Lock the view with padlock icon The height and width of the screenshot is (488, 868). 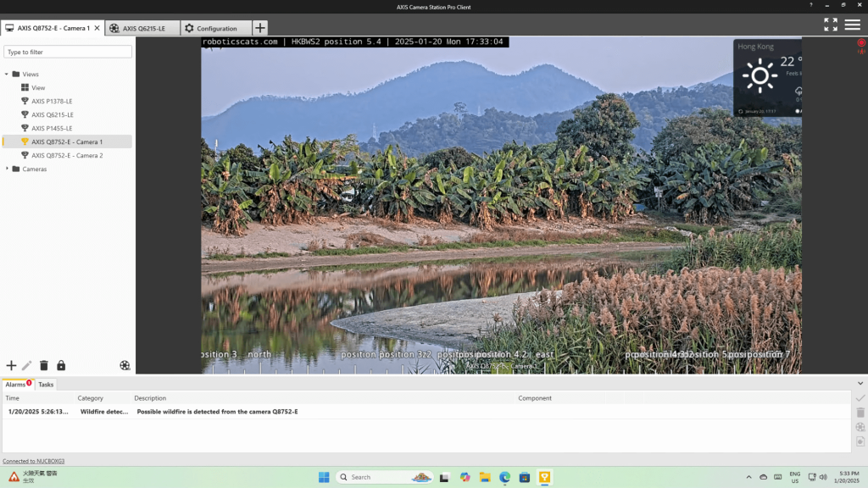pyautogui.click(x=61, y=365)
